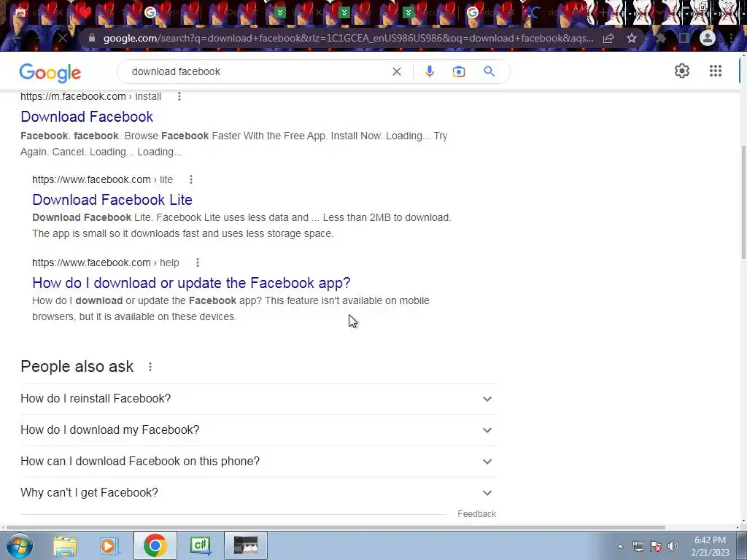The image size is (747, 560).
Task: Open options for m.facebook.com install result
Action: 179,96
